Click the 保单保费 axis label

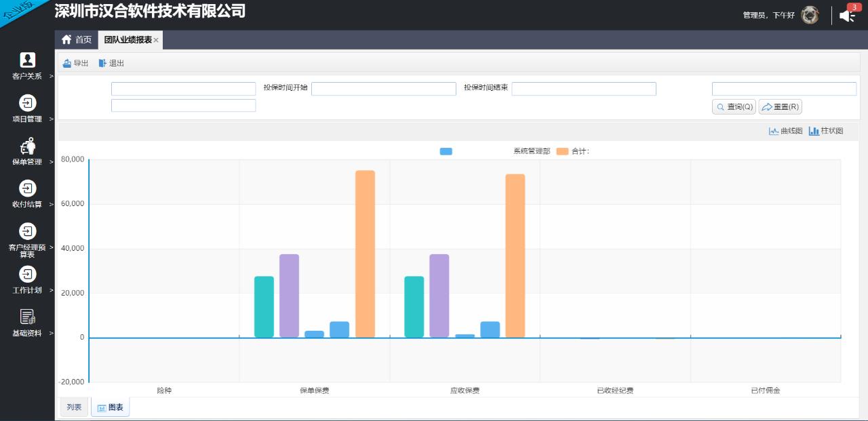[315, 390]
